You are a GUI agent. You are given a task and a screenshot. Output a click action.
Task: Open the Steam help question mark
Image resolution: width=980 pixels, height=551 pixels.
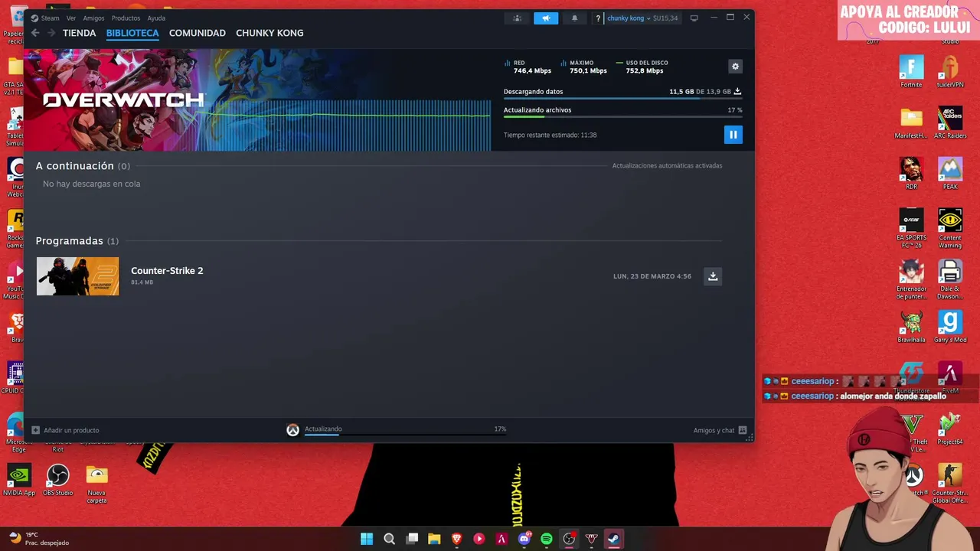(x=598, y=18)
